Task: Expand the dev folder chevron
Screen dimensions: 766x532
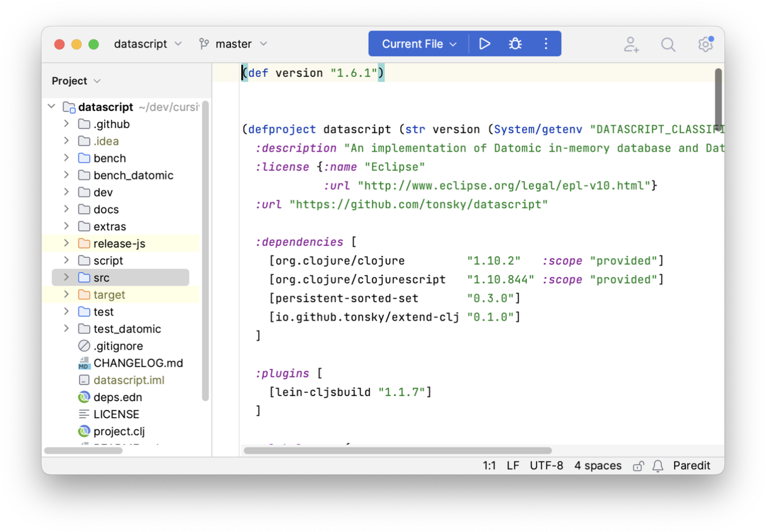Action: (x=67, y=192)
